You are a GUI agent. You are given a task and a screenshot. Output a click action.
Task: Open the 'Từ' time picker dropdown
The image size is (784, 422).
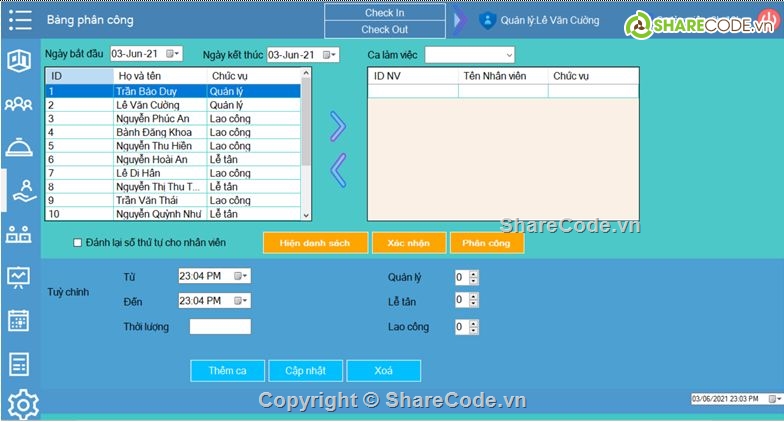[x=241, y=276]
